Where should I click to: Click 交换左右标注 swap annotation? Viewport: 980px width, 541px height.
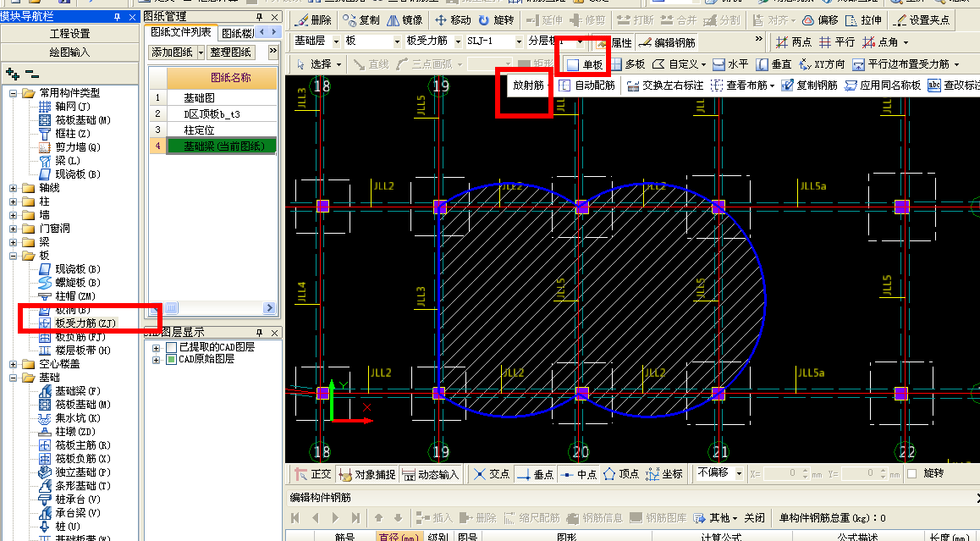(x=665, y=85)
